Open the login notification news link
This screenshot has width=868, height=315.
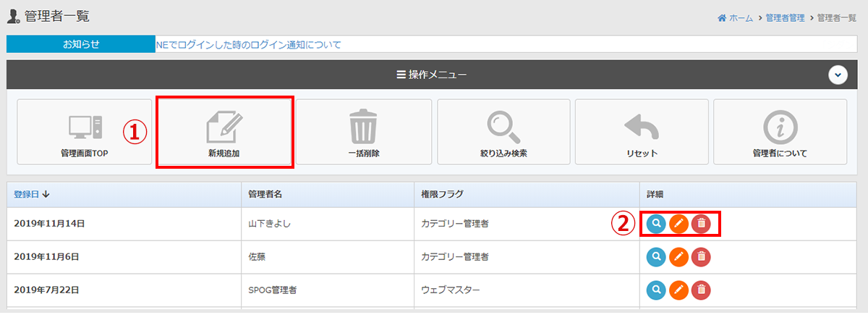click(x=248, y=45)
